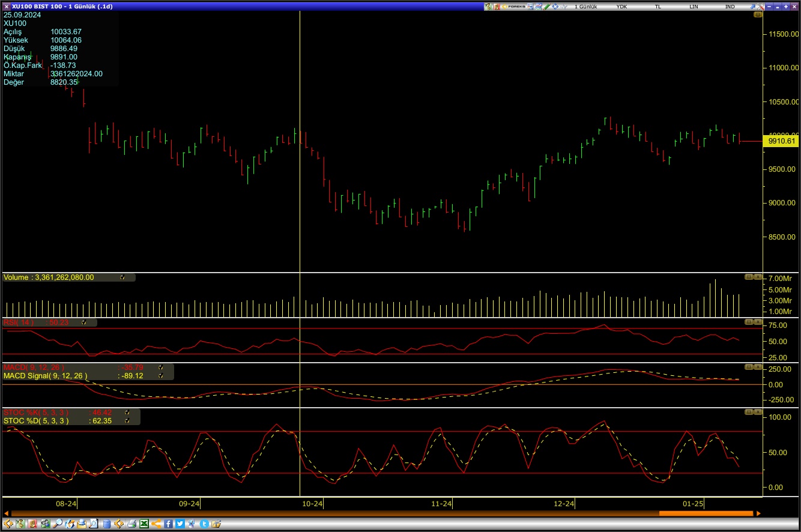Click the orange share network icon

pos(156,523)
